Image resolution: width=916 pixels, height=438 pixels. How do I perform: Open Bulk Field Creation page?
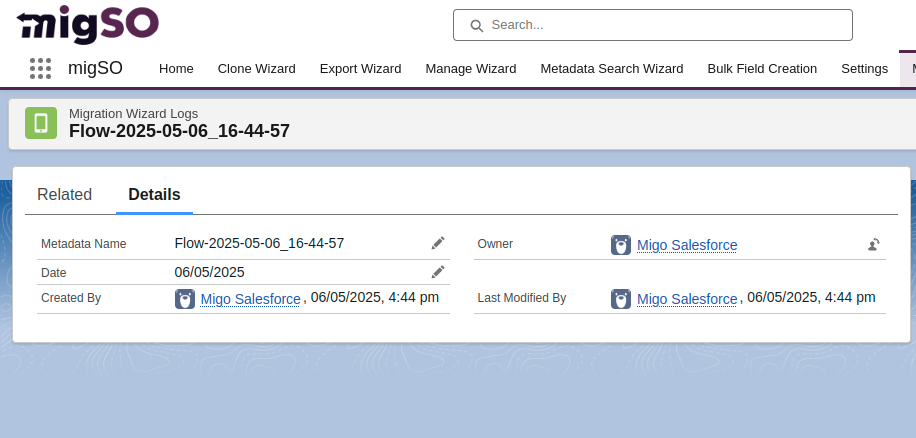click(x=762, y=69)
